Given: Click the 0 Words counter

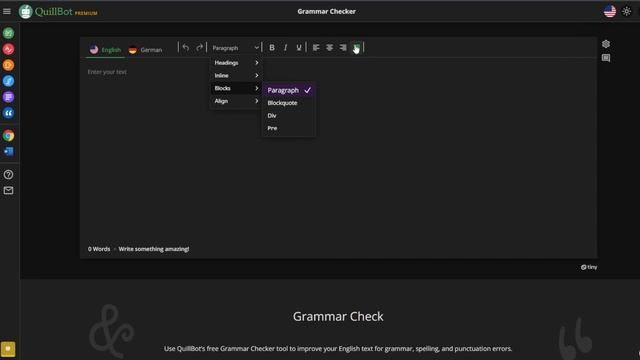Looking at the screenshot, I should point(99,249).
